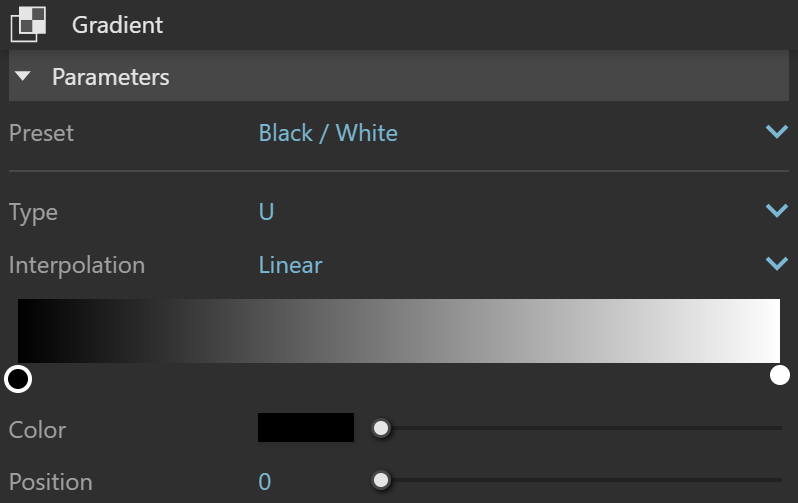Click the Position slider handle
Screen dimensions: 798x503
381,480
